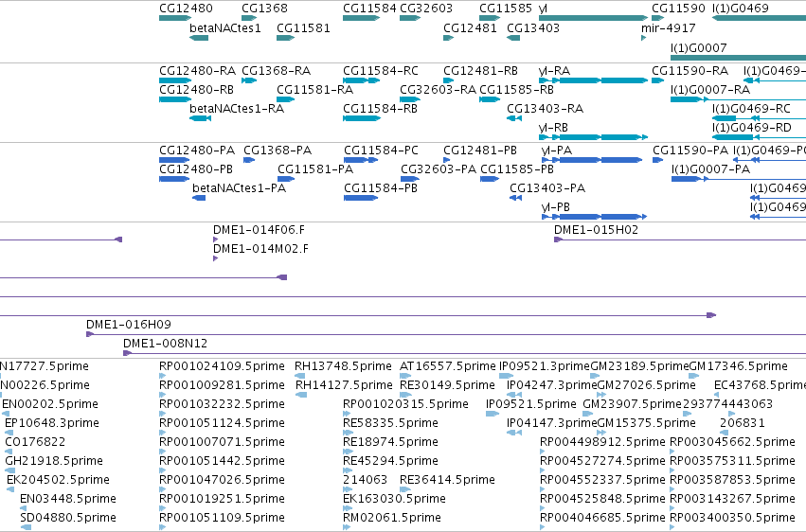Click the DME1-008N12 BAC label
The width and height of the screenshot is (806, 532).
coord(165,343)
